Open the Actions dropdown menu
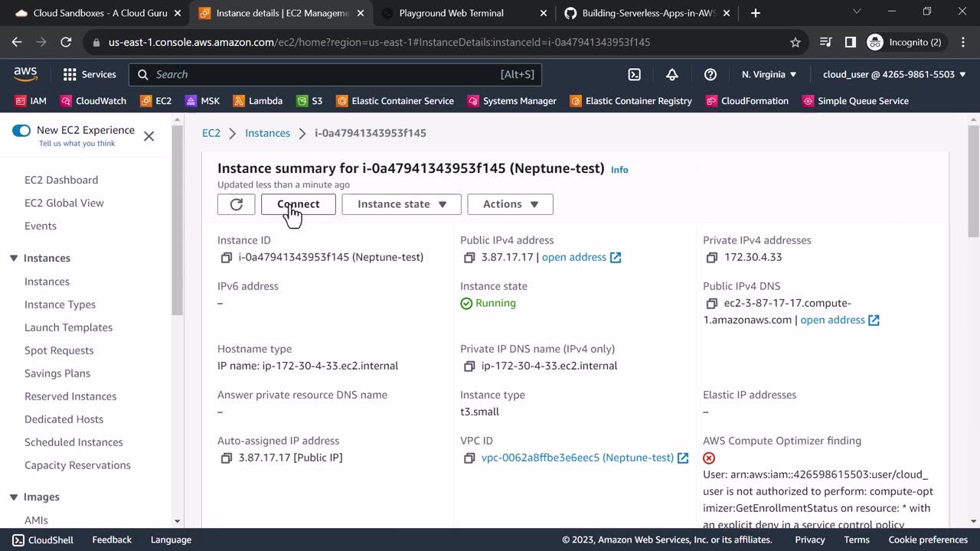The width and height of the screenshot is (980, 551). (x=510, y=204)
